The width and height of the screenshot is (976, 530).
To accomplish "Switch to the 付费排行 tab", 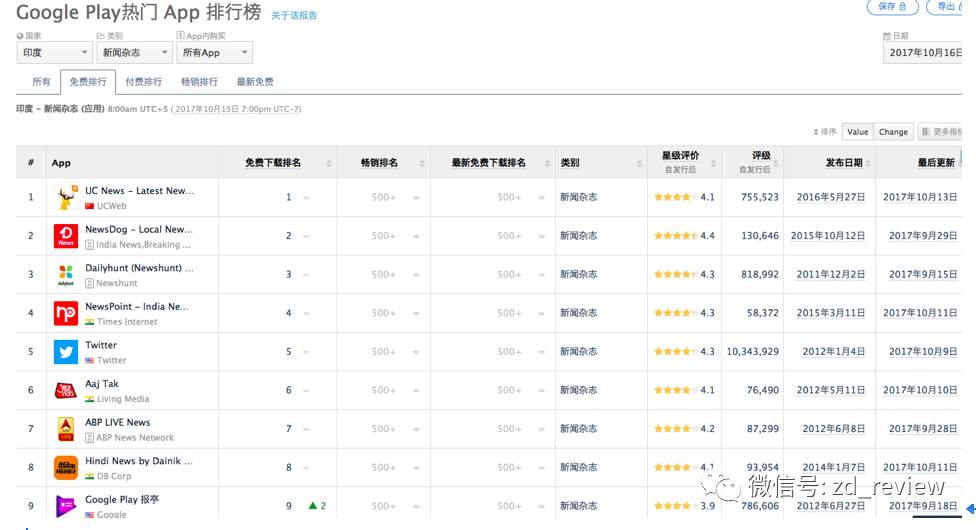I will pos(143,82).
